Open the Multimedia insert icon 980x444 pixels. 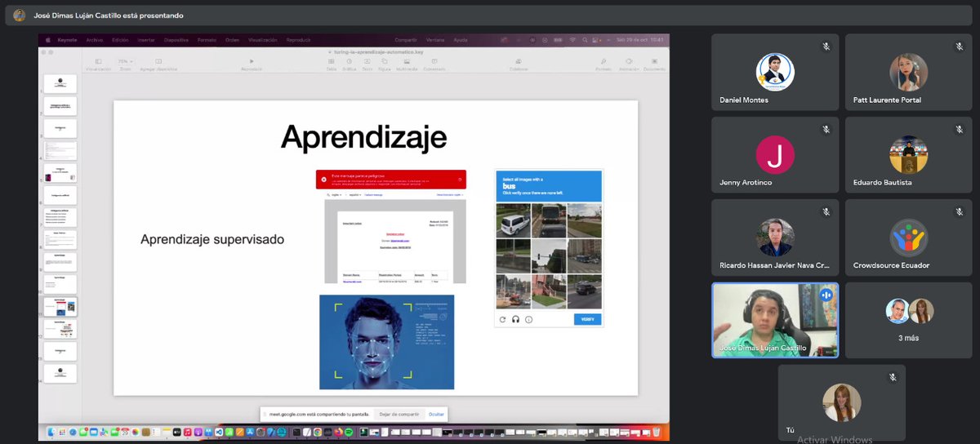point(406,61)
